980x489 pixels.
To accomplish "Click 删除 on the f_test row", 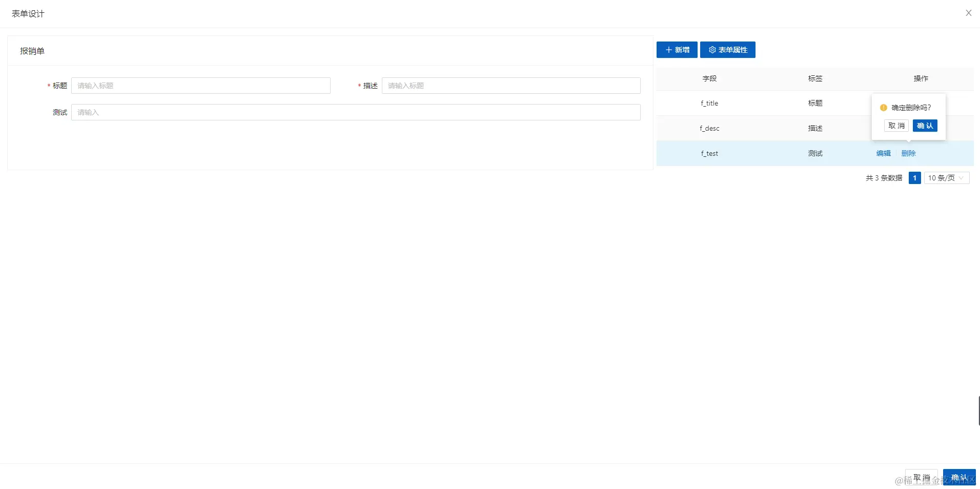I will (908, 153).
